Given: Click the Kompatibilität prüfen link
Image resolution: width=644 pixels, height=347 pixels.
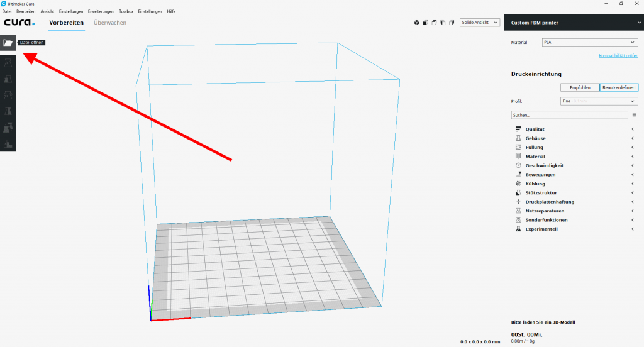Looking at the screenshot, I should coord(619,55).
